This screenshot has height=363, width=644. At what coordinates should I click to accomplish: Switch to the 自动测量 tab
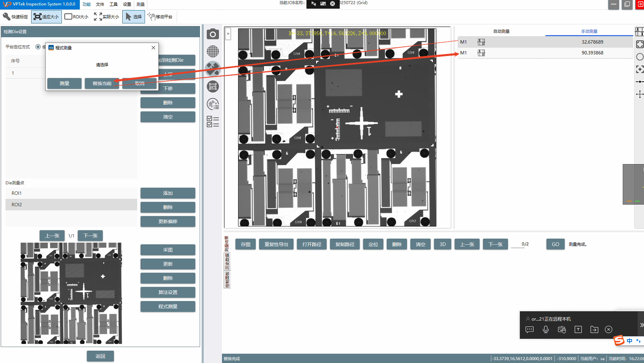[x=501, y=31]
